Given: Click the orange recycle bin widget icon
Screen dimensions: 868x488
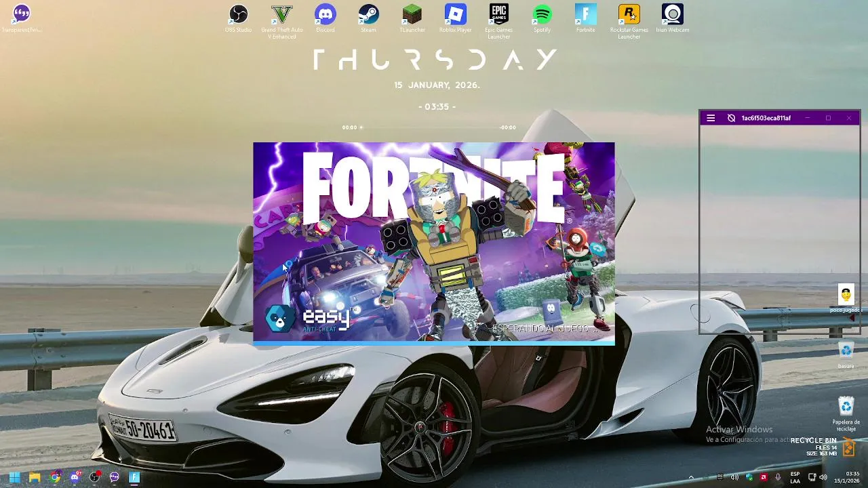Looking at the screenshot, I should (848, 447).
